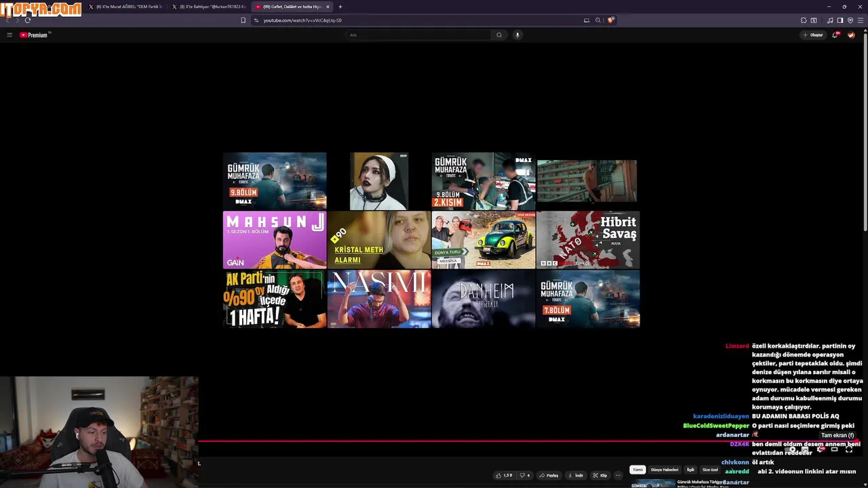Open YouTube notifications bell
868x488 pixels.
click(x=835, y=35)
